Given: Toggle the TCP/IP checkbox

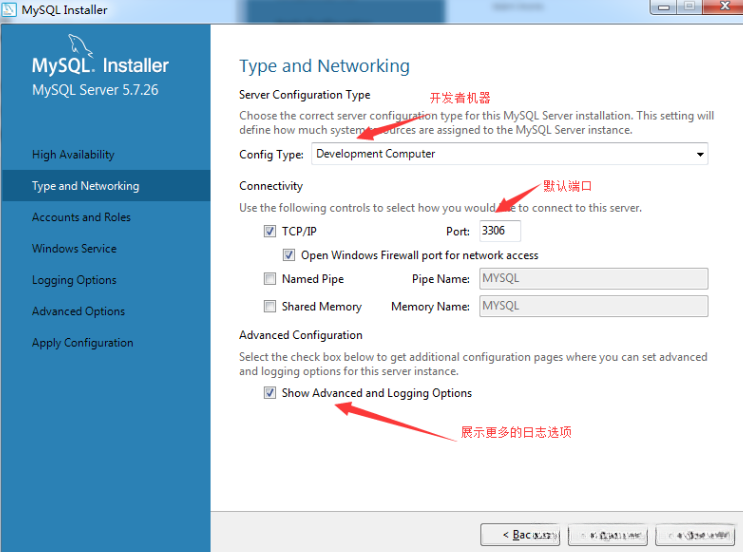Looking at the screenshot, I should (x=270, y=231).
